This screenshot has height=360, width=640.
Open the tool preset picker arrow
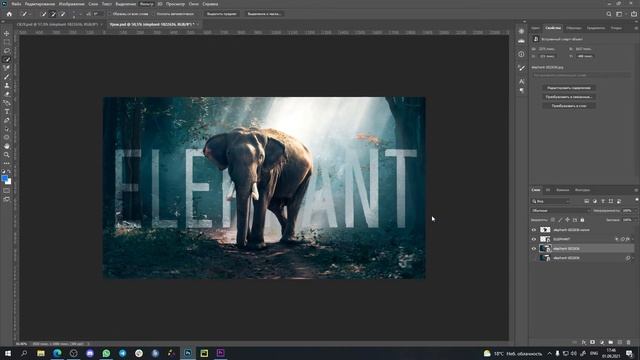30,14
